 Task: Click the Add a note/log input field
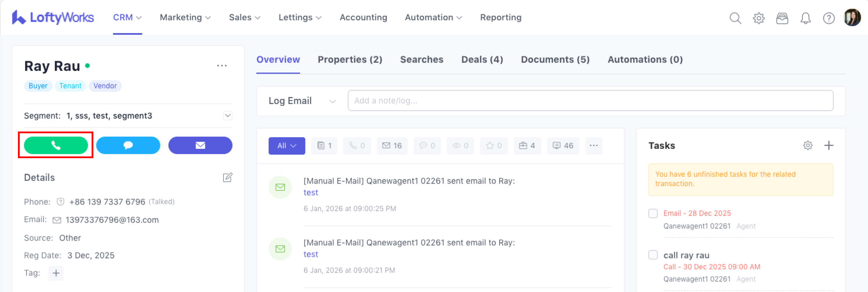click(x=590, y=101)
